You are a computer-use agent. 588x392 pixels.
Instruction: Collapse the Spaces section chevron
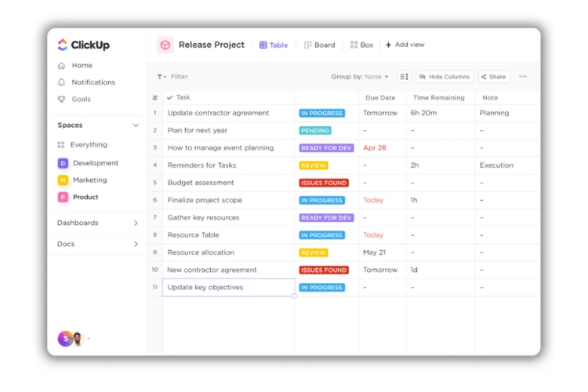coord(136,125)
